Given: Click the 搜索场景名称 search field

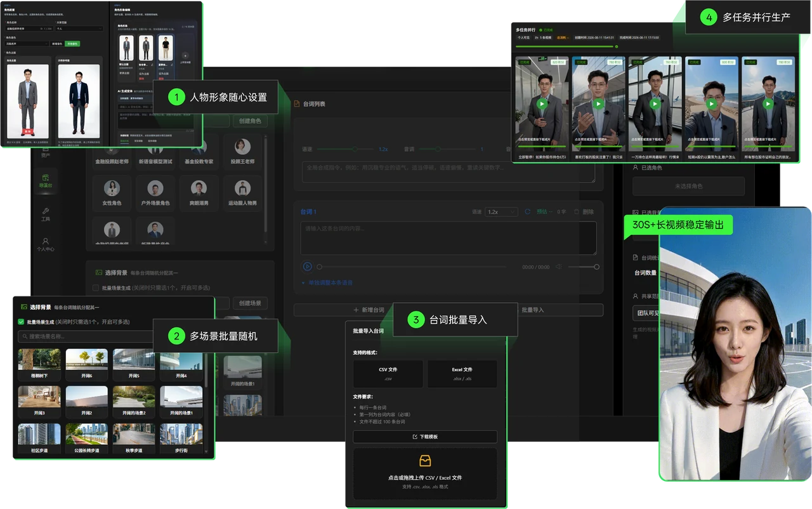Looking at the screenshot, I should [86, 336].
